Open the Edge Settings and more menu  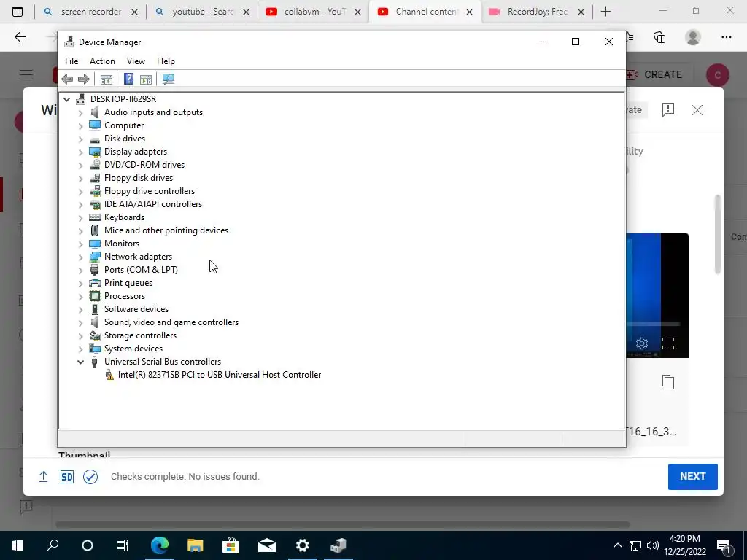coord(726,37)
